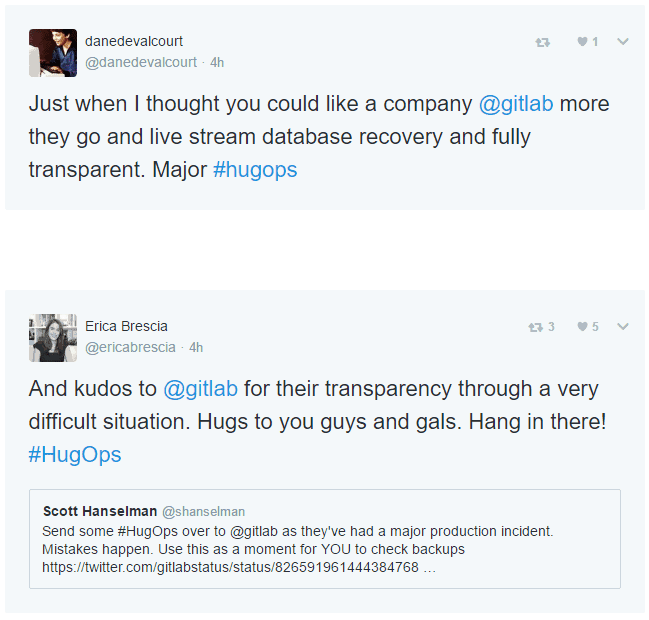This screenshot has height=620, width=649.
Task: Expand options chevron on danedevalcourt's tweet
Action: 623,42
